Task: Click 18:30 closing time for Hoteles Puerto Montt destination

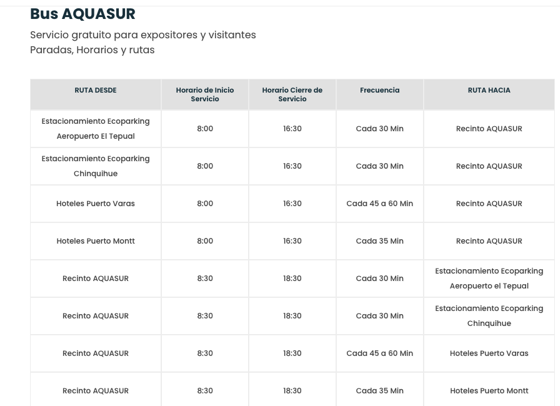Action: pos(292,391)
